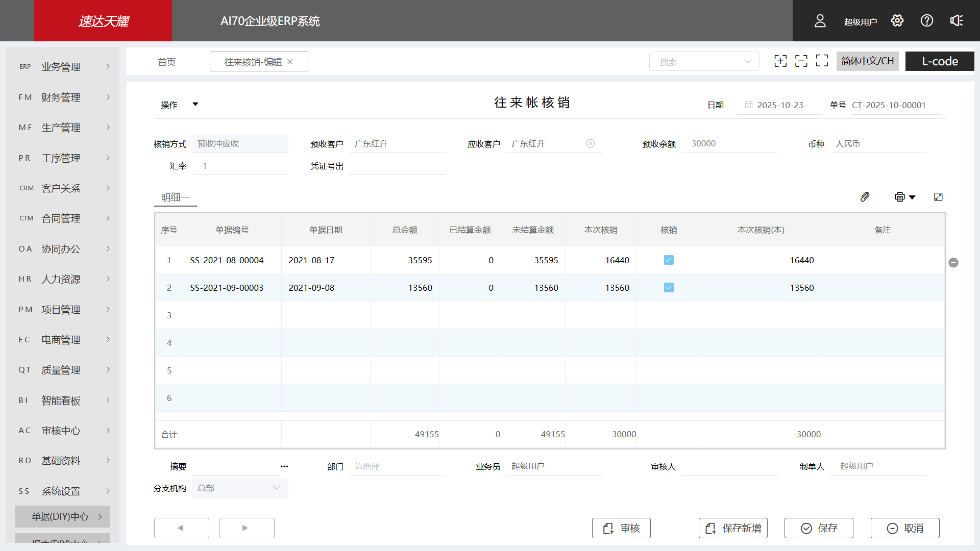Screen dimensions: 980x551
Task: Open the 操作 dropdown menu
Action: pos(178,104)
